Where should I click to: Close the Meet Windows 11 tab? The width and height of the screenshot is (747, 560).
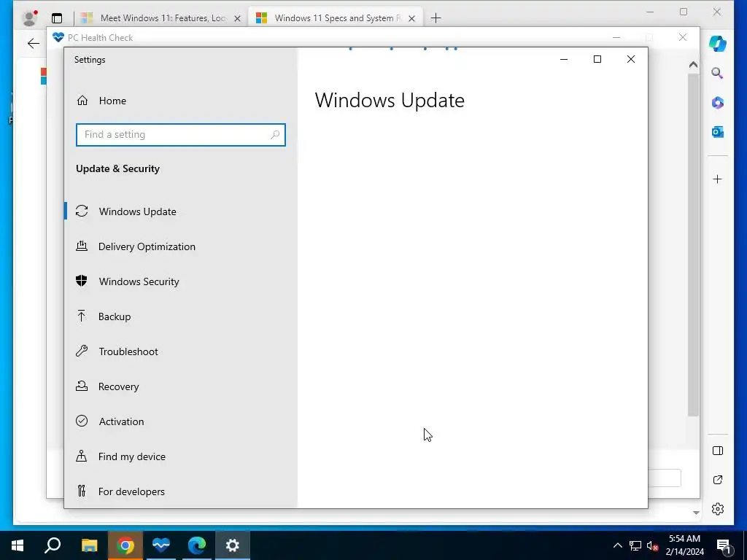click(x=237, y=18)
